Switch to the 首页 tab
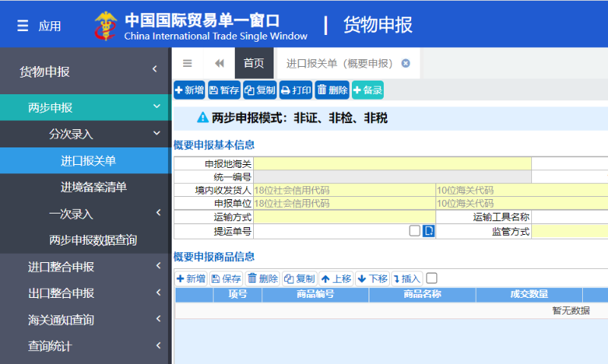The height and width of the screenshot is (364, 608). tap(254, 63)
